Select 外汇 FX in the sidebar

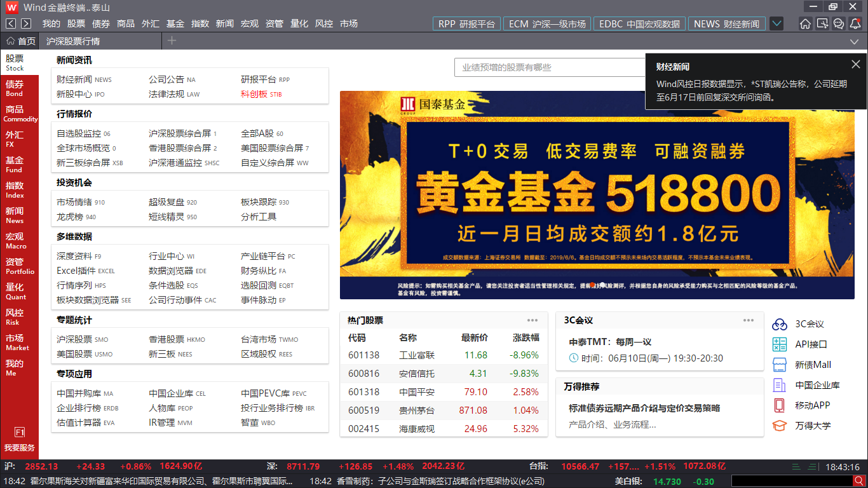pyautogui.click(x=19, y=139)
